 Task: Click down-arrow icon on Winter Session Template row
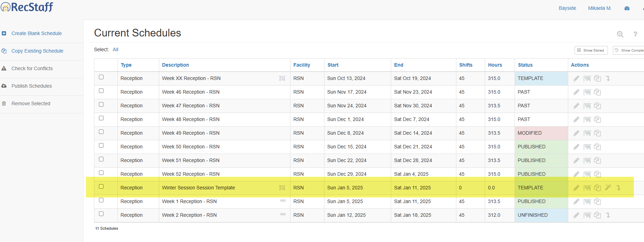tap(618, 188)
